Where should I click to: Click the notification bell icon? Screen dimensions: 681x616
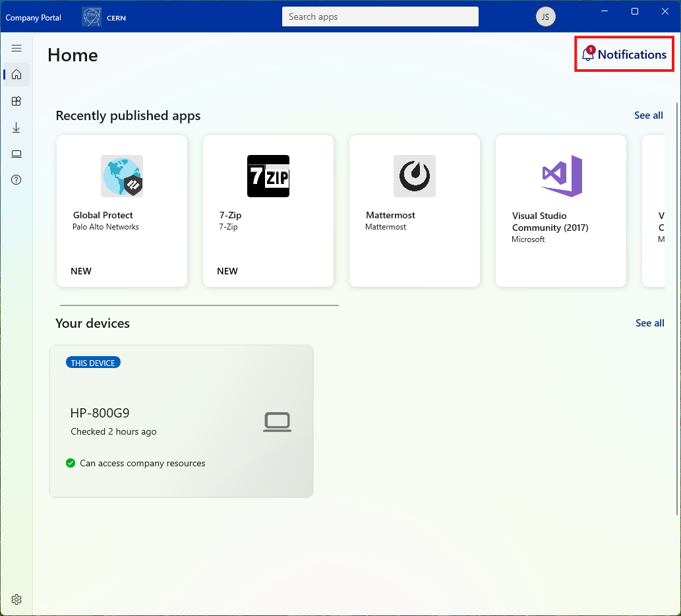tap(587, 54)
